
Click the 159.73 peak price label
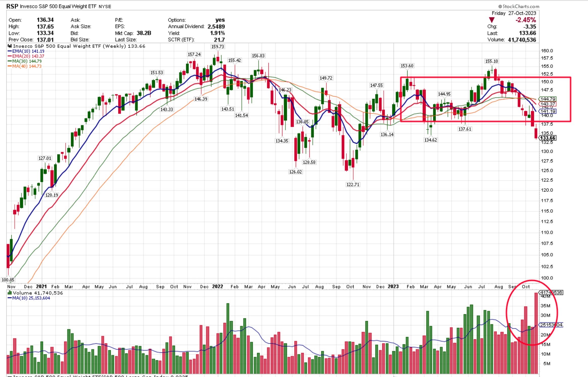[x=218, y=47]
